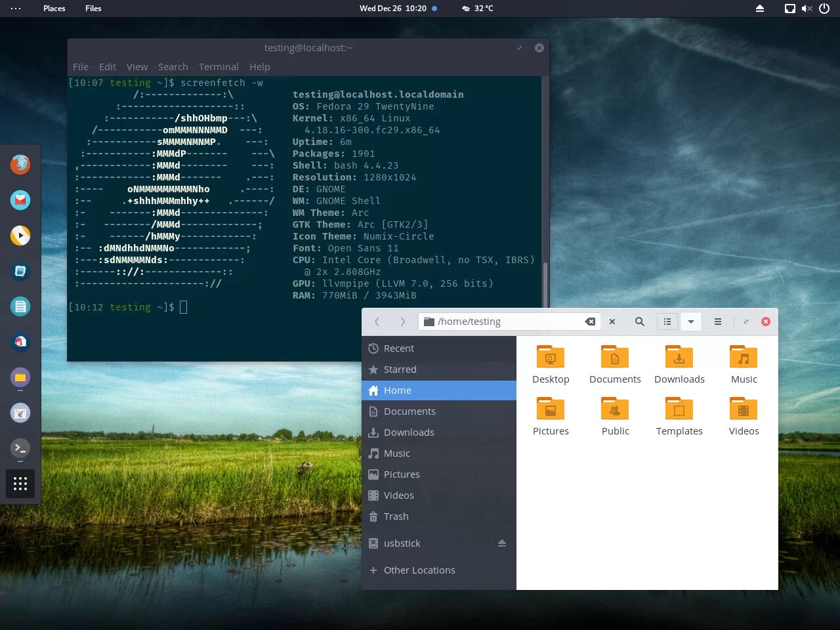Open Trash in the Files sidebar

tap(439, 516)
